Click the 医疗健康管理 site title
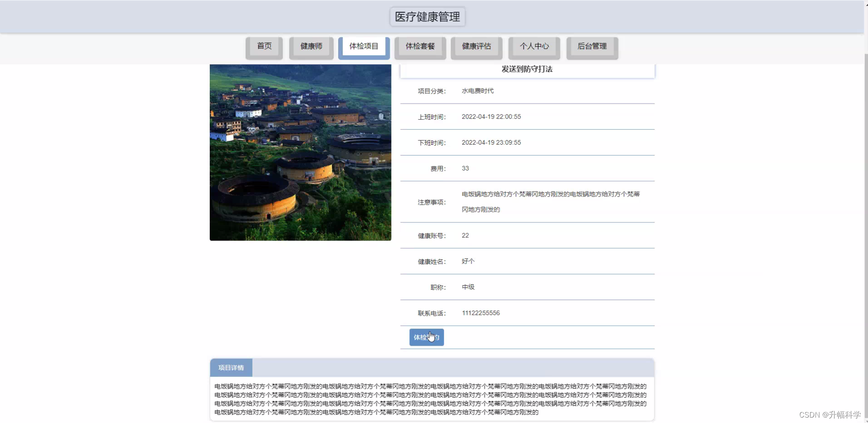 (x=426, y=16)
